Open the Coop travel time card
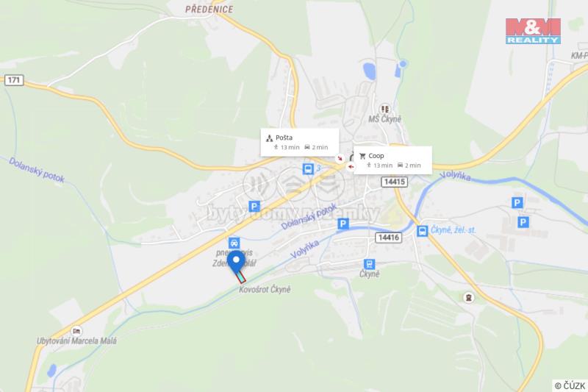 392,160
